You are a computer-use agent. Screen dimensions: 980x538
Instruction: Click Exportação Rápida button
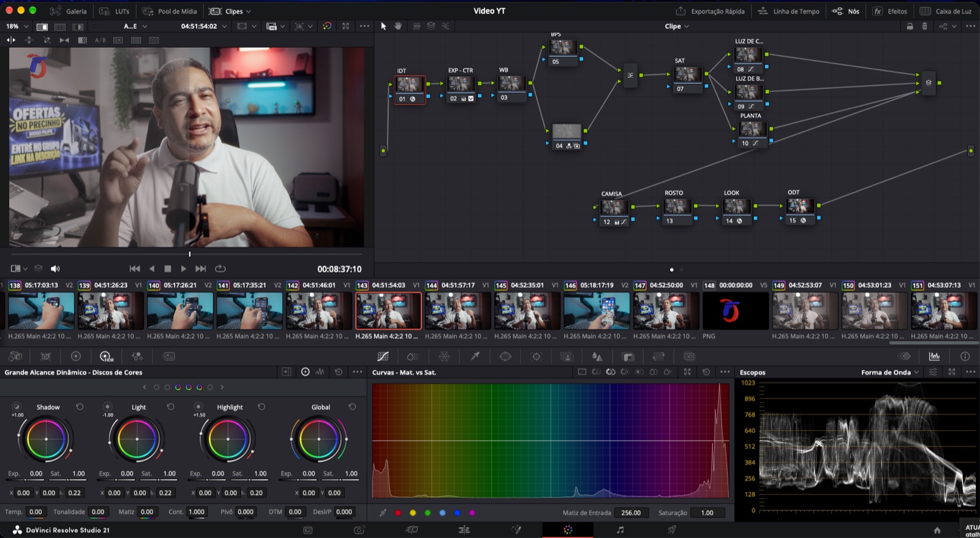710,11
